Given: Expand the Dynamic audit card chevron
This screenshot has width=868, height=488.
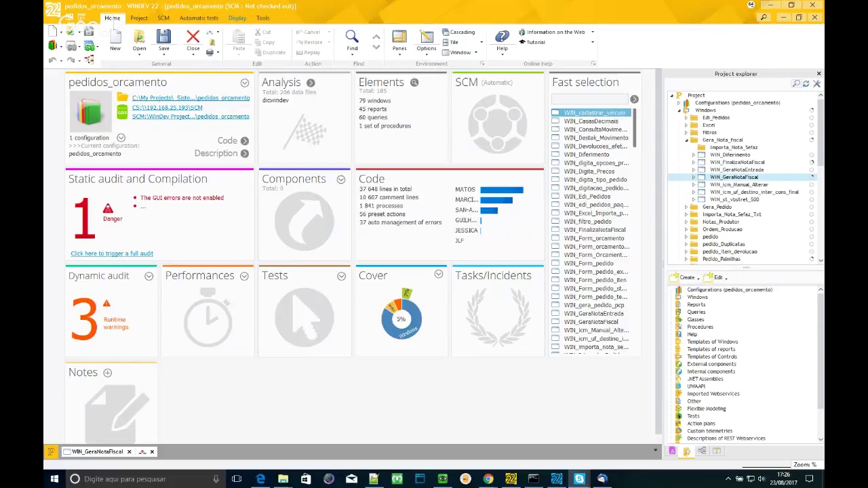Looking at the screenshot, I should (149, 276).
